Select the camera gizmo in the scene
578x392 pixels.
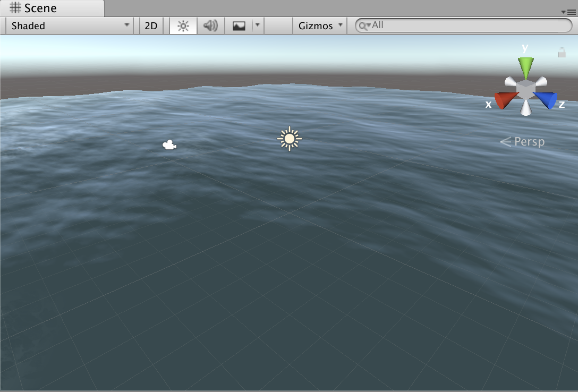[169, 145]
